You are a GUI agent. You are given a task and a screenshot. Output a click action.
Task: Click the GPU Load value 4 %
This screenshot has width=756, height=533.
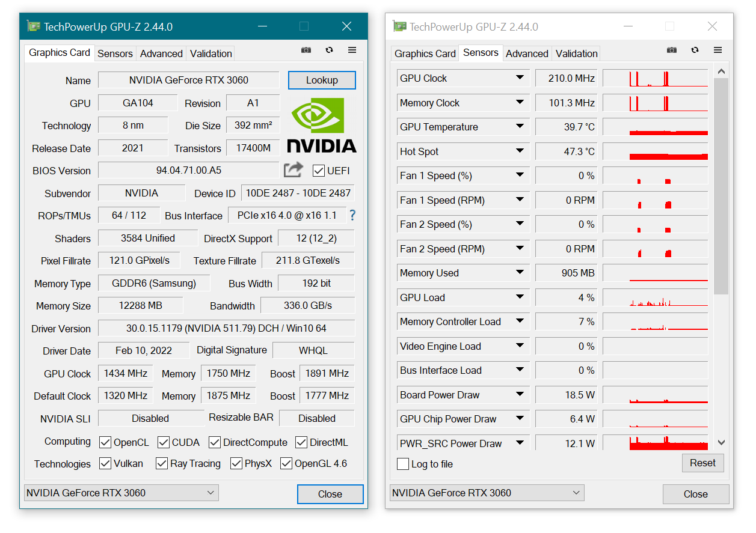coord(565,297)
